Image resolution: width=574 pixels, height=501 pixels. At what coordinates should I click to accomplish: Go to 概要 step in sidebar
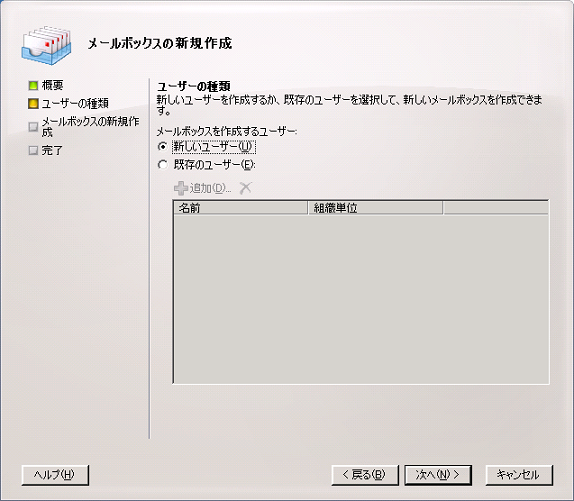click(x=52, y=86)
